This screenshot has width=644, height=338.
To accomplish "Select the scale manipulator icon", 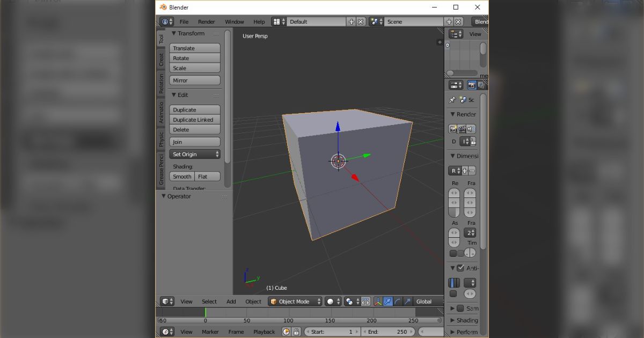I will point(407,301).
